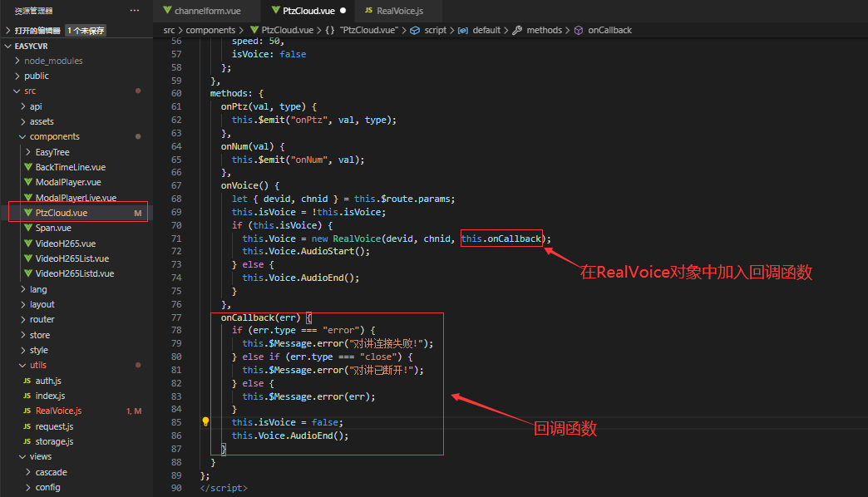Click 'onPtz(val, type)' method definition
The width and height of the screenshot is (868, 497).
263,106
